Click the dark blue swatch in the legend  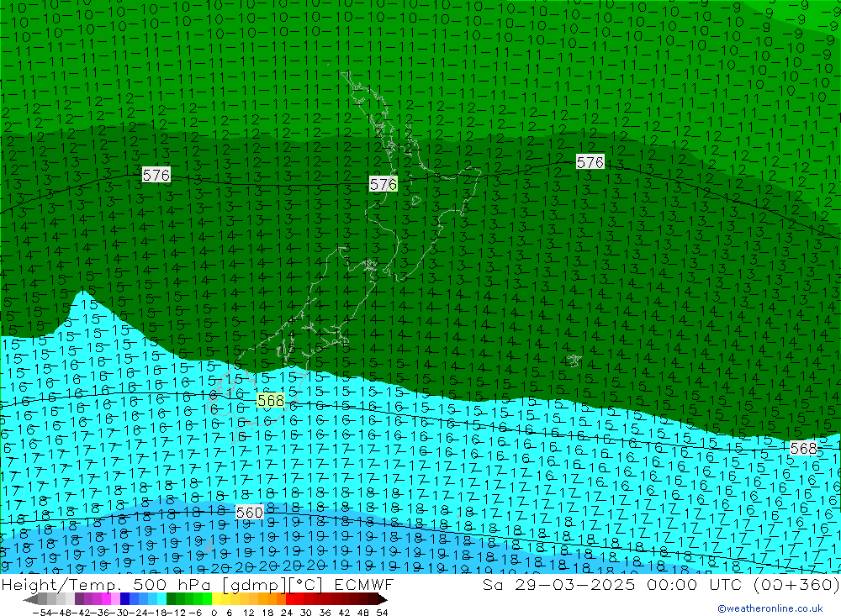pyautogui.click(x=125, y=599)
